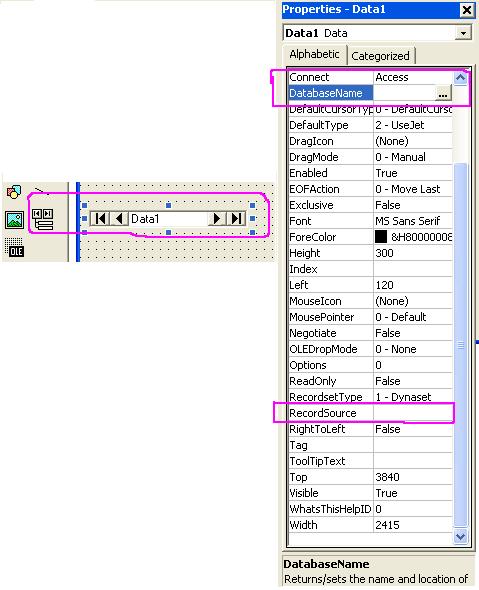479x590 pixels.
Task: Click the DatabaseName value field
Action: pos(404,93)
